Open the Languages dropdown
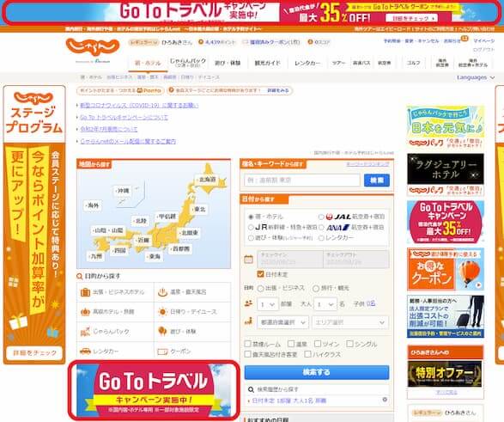The image size is (504, 422). pos(476,77)
